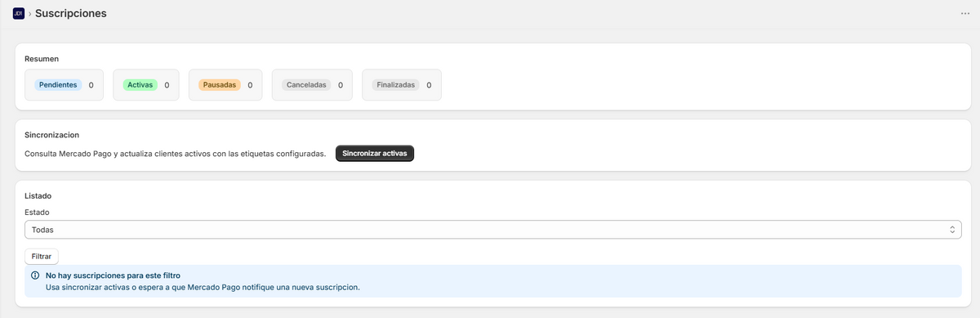The height and width of the screenshot is (318, 980).
Task: Click the Filtrar button
Action: pos(42,256)
